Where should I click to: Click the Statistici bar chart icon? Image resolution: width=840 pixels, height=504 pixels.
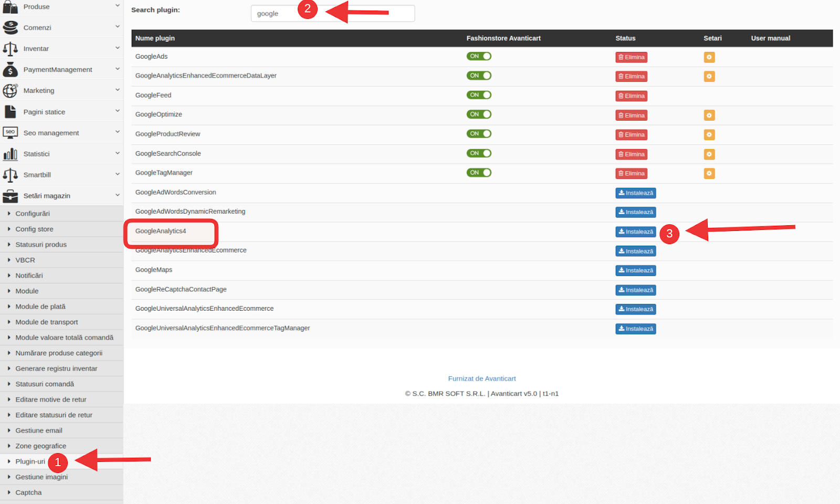(10, 154)
